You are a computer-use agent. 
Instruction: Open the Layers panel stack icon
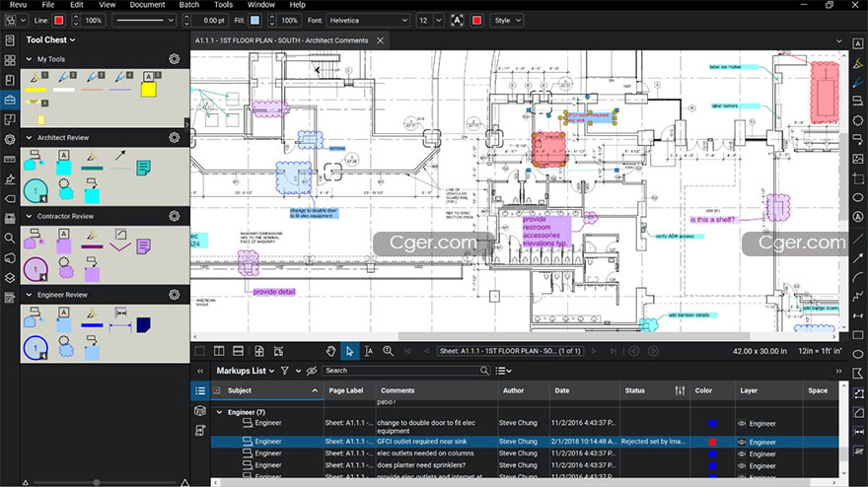click(x=10, y=278)
